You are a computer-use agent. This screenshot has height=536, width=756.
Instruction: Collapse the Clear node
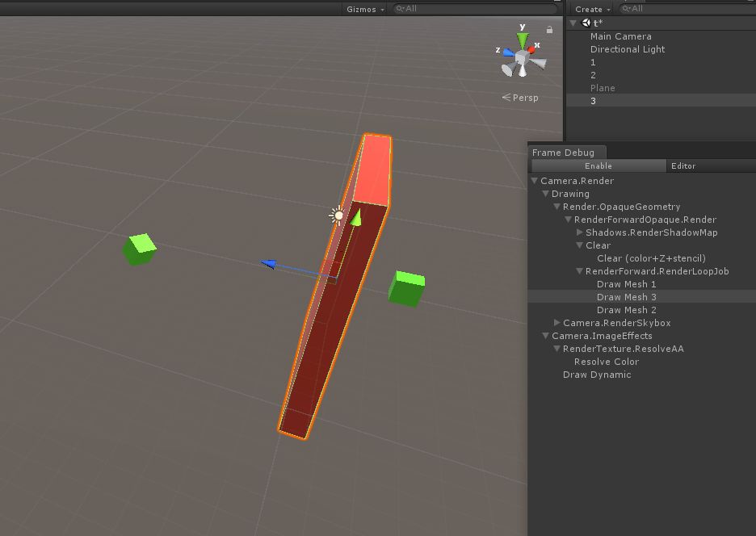[580, 245]
